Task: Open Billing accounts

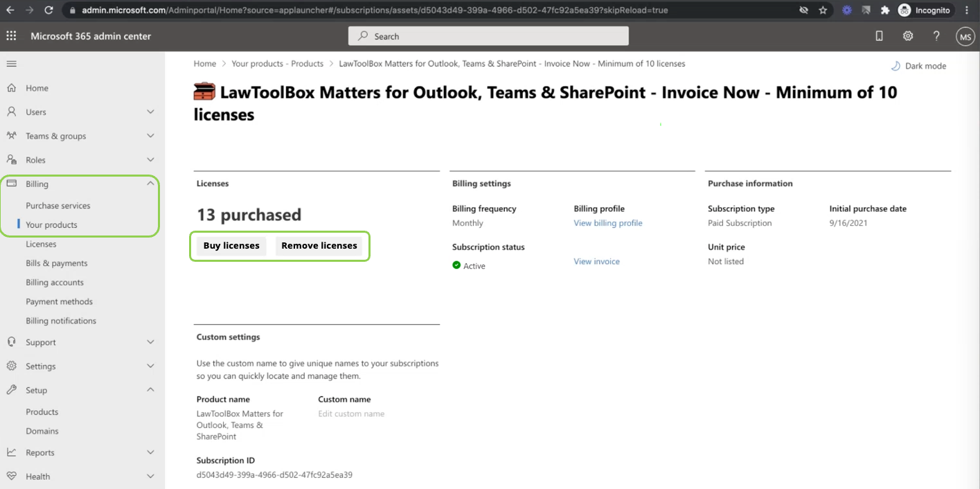Action: [55, 283]
